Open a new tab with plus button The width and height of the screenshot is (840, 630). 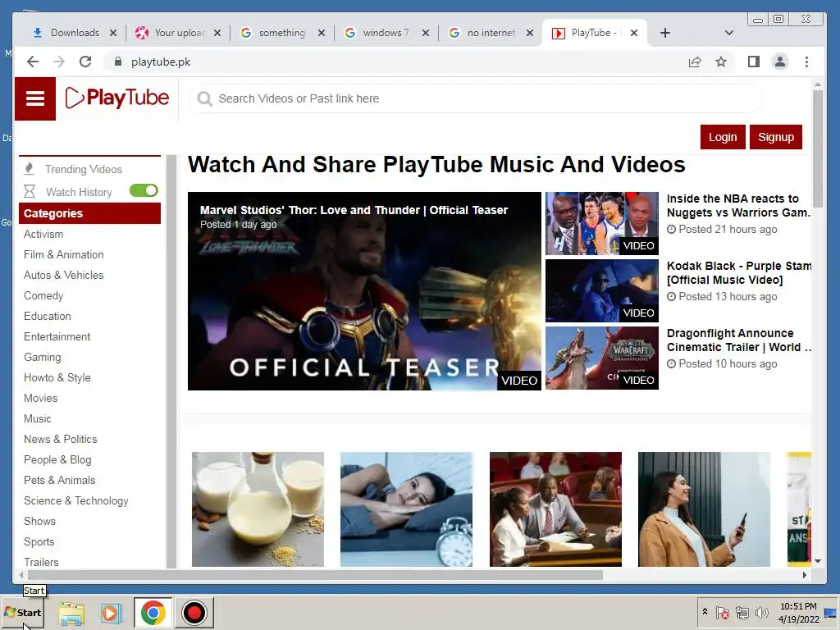click(664, 33)
